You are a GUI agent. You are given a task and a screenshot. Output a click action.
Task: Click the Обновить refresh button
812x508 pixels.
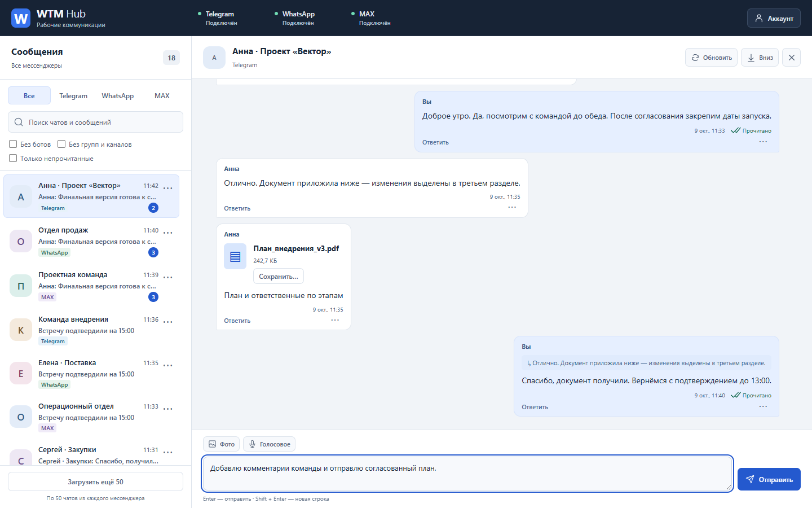pyautogui.click(x=711, y=58)
